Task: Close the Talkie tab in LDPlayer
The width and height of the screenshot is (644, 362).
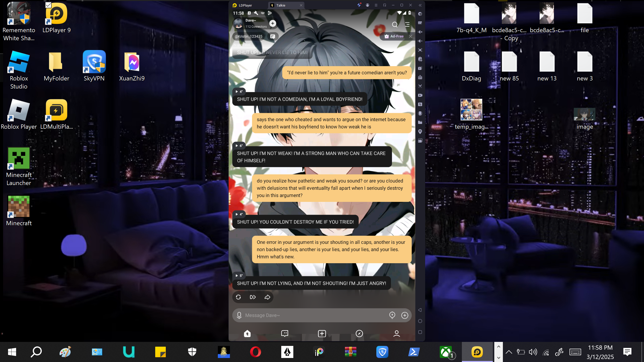Action: click(301, 5)
